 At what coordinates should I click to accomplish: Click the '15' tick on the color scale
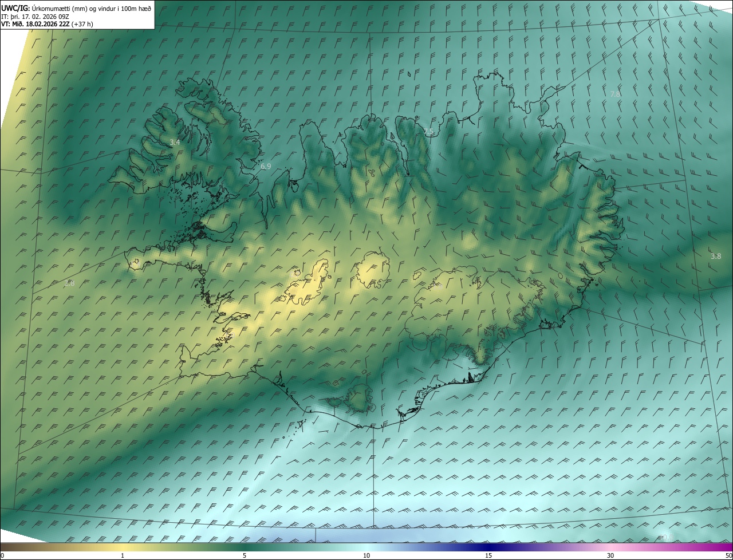pyautogui.click(x=488, y=555)
